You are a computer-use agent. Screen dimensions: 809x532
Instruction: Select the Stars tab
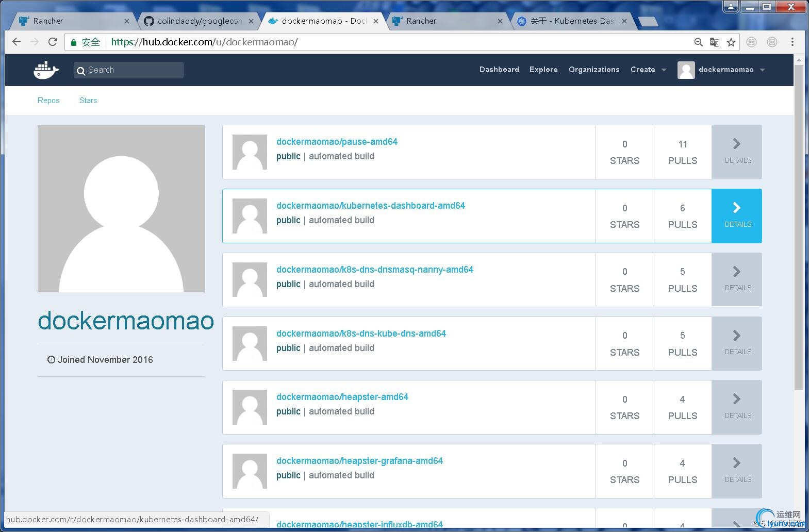tap(88, 101)
